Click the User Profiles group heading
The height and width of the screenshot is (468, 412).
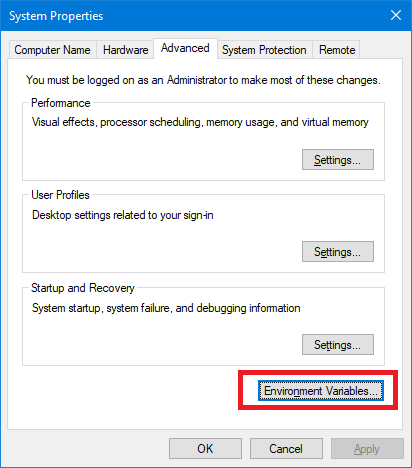[60, 195]
